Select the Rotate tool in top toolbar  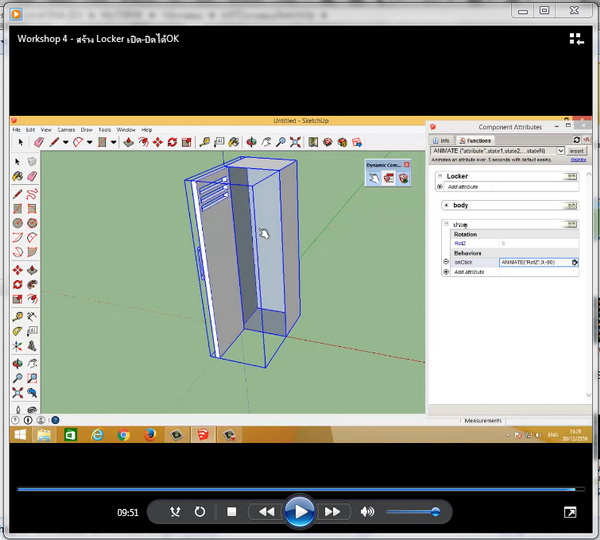coord(172,142)
